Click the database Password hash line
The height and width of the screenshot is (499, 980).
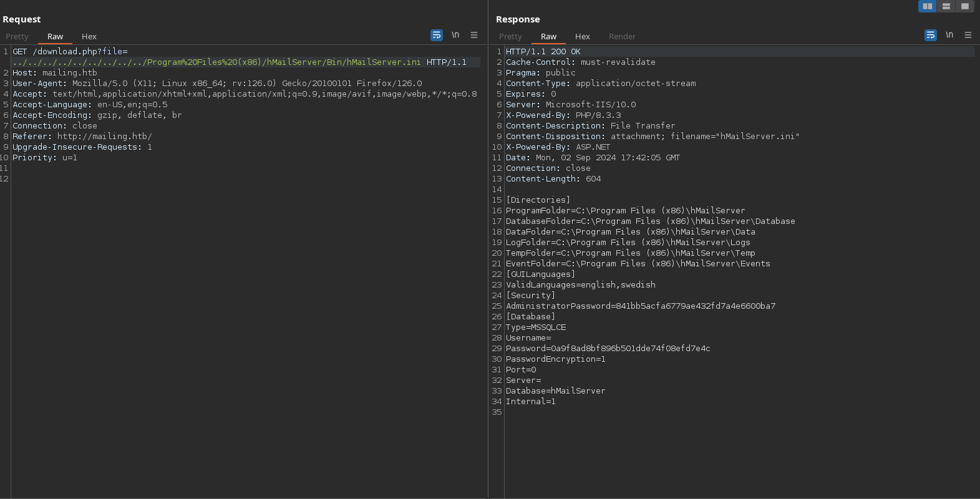coord(608,349)
